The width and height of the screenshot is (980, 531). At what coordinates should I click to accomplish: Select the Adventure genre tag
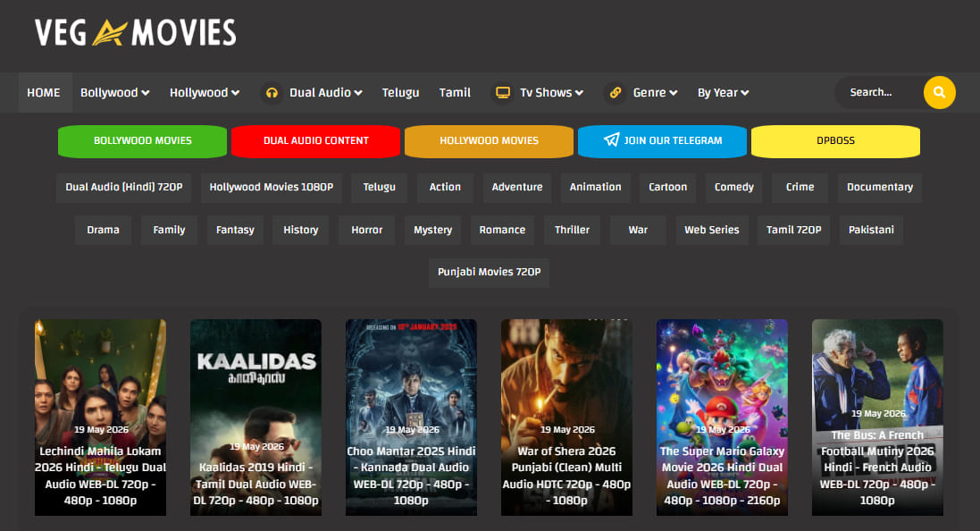click(517, 188)
